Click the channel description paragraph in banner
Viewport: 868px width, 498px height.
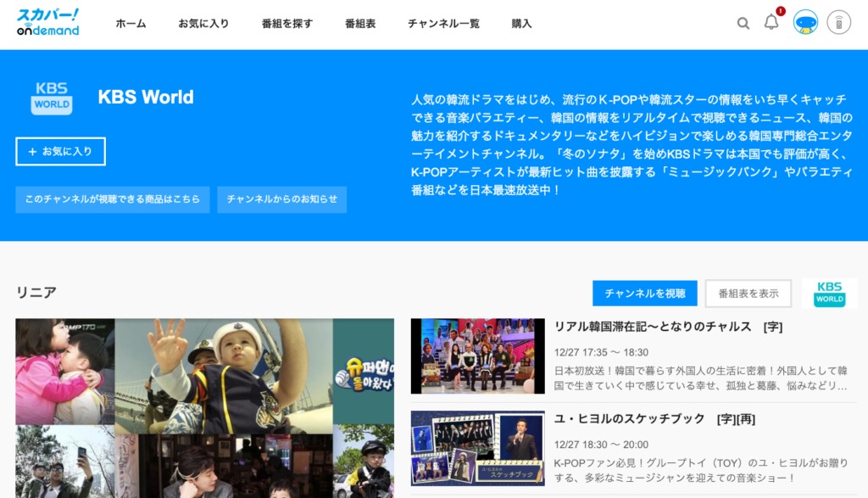point(632,144)
